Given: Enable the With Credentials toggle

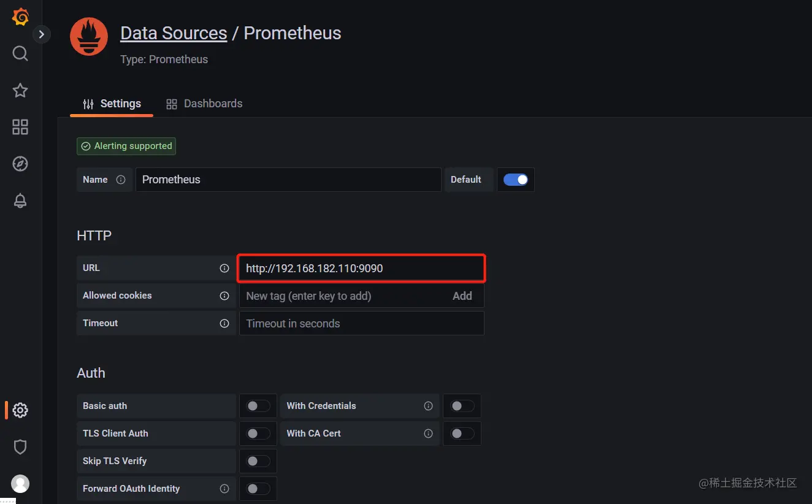Looking at the screenshot, I should click(462, 406).
